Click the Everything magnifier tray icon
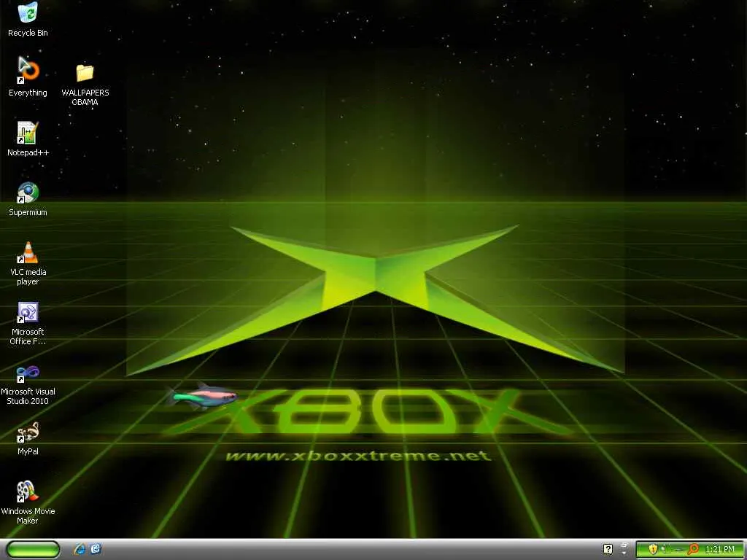This screenshot has height=560, width=747. click(x=693, y=549)
